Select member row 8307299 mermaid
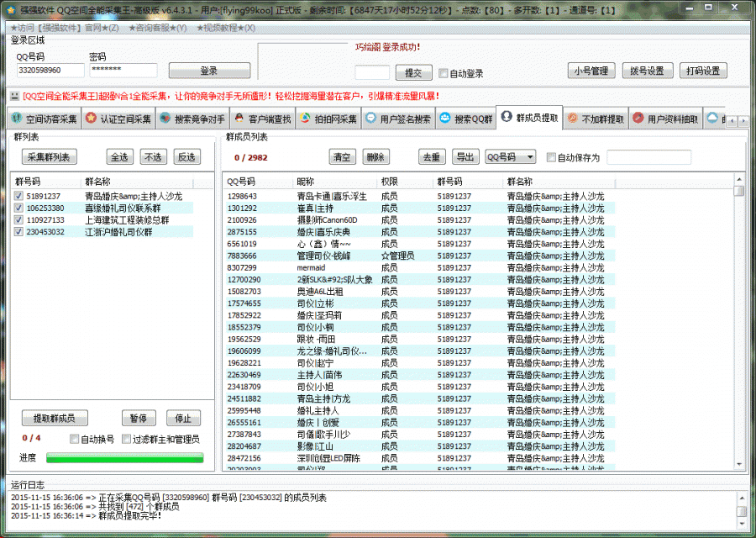 (x=421, y=268)
